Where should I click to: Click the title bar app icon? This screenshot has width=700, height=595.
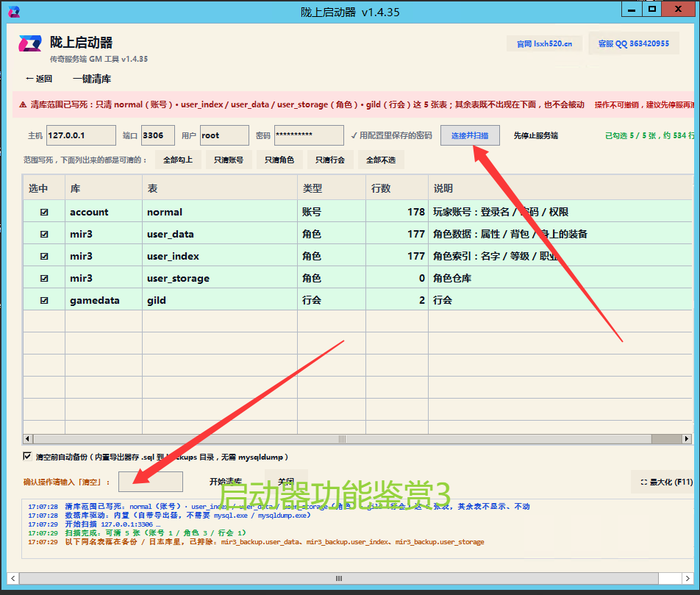(14, 12)
